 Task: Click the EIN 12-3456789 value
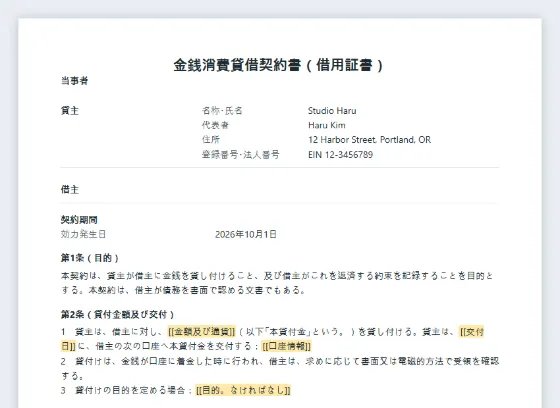340,155
